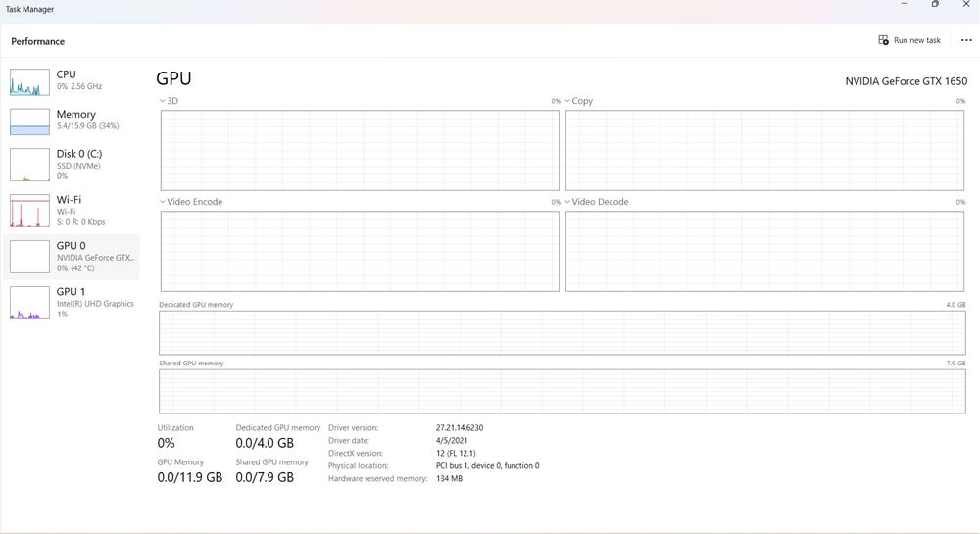Click the Copy engine graph
The width and height of the screenshot is (980, 534).
point(765,151)
